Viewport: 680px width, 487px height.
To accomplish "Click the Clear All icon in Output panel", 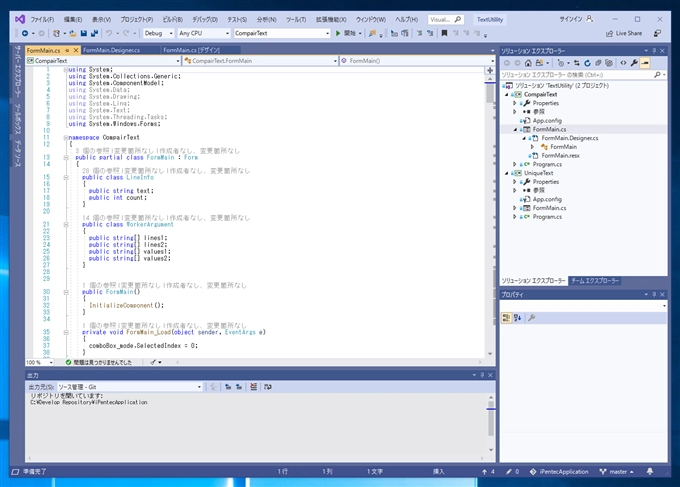I will point(253,386).
